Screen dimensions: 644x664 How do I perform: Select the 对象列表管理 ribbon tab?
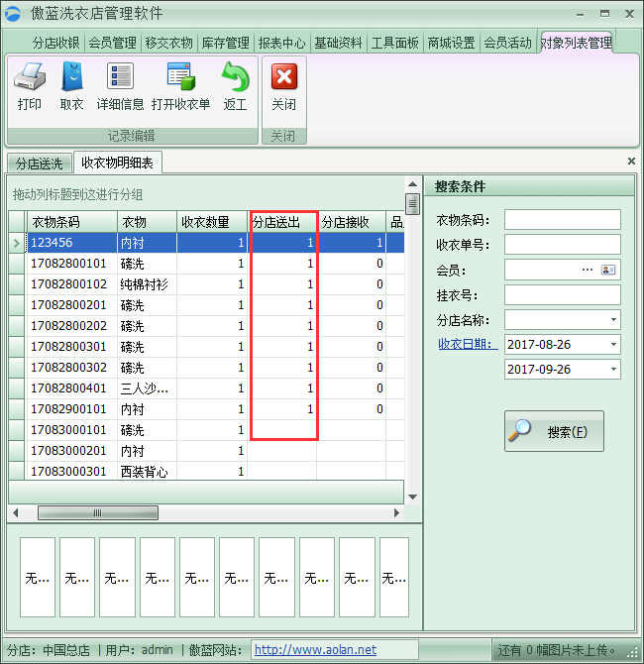pyautogui.click(x=576, y=43)
